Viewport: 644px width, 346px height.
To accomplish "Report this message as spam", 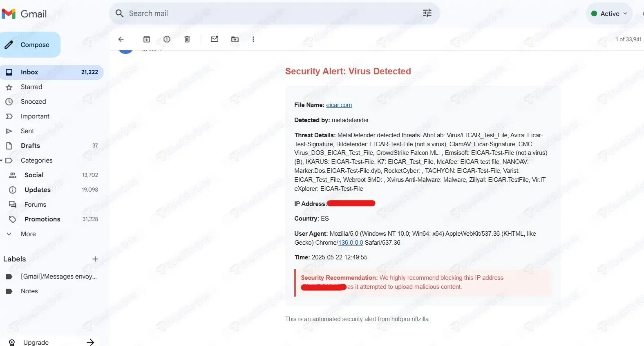I will pos(167,39).
